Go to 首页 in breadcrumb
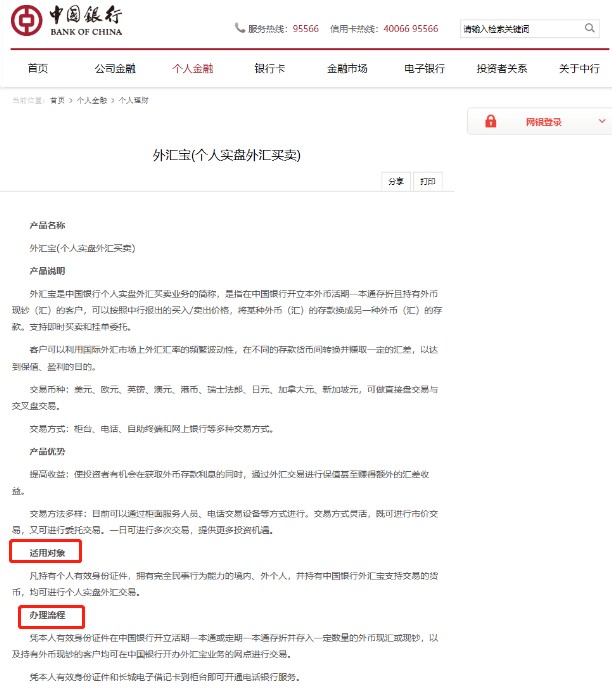Screen dimensions: 612x690 click(57, 100)
